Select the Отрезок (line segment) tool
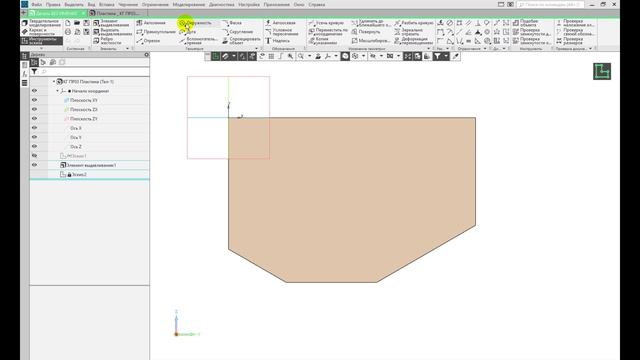This screenshot has height=360, width=640. pyautogui.click(x=149, y=41)
